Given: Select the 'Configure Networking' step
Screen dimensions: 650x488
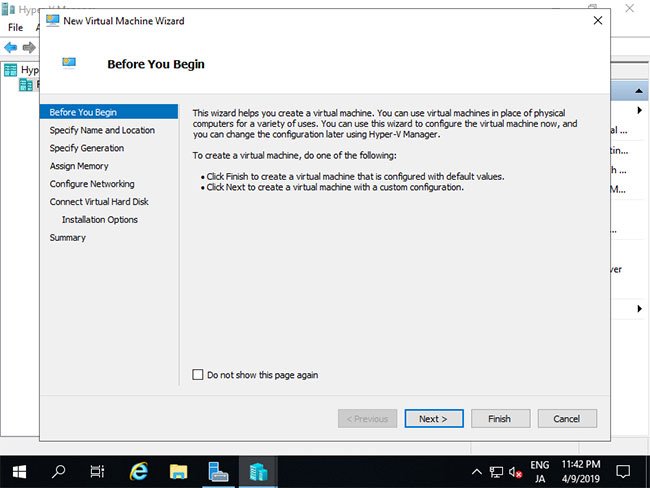Looking at the screenshot, I should 92,184.
